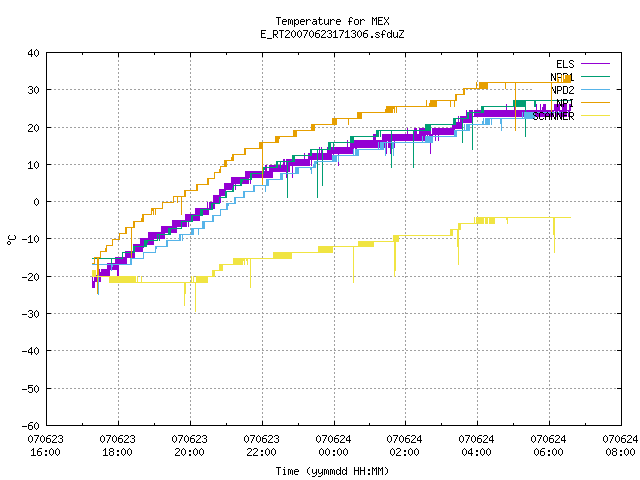640x480 pixels.
Task: Click the y-axis label -50
Action: click(x=31, y=389)
